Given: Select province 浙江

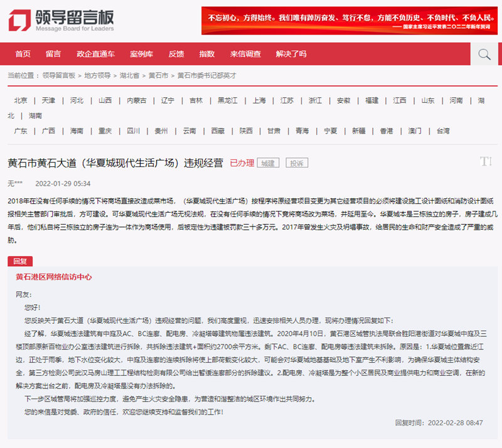Looking at the screenshot, I should (316, 100).
